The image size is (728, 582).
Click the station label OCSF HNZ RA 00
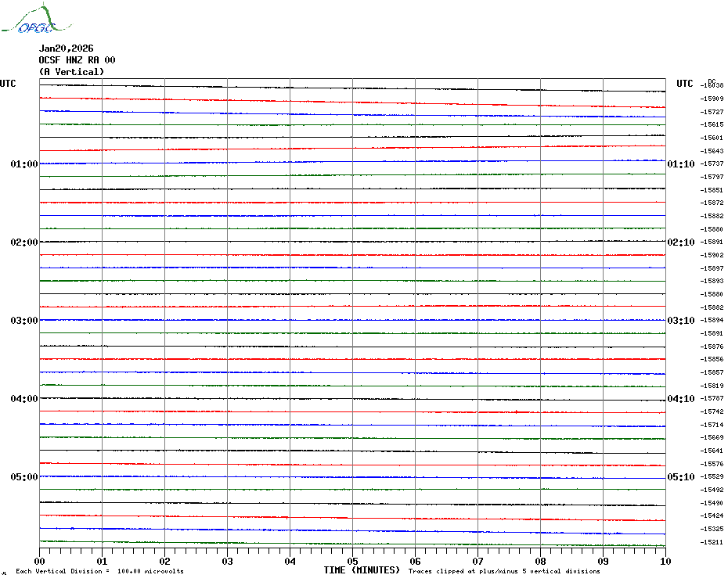point(77,60)
